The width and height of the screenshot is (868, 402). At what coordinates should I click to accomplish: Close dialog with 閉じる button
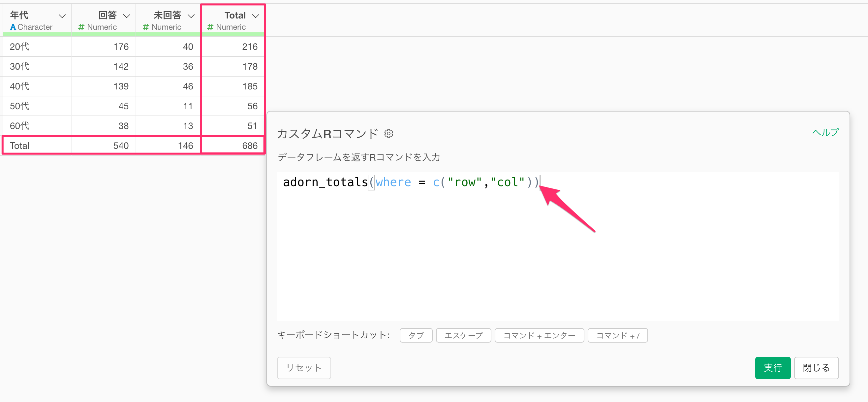point(816,368)
